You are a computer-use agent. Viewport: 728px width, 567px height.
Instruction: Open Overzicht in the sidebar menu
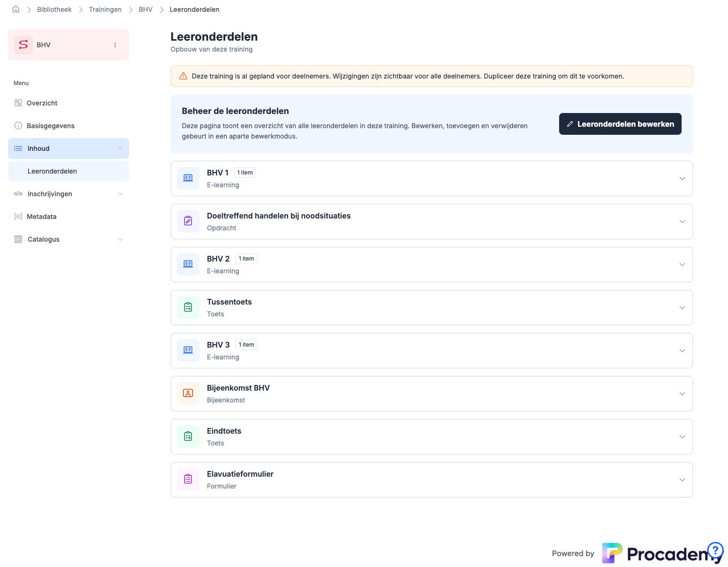[42, 103]
